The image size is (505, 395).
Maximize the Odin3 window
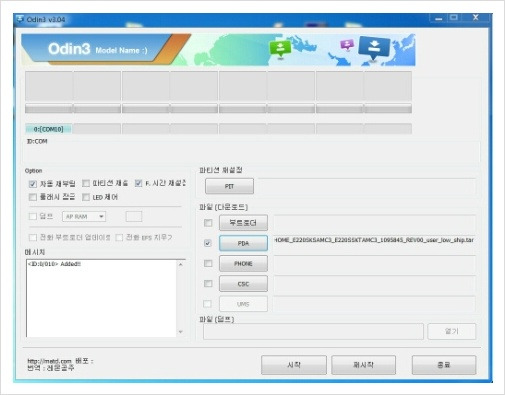pos(454,17)
